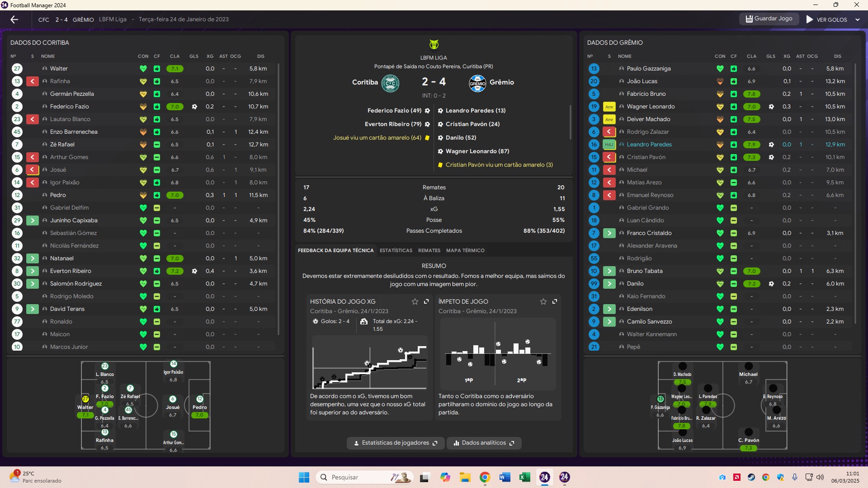Image resolution: width=868 pixels, height=488 pixels.
Task: Click Walter's green condition heart icon
Action: (x=143, y=69)
